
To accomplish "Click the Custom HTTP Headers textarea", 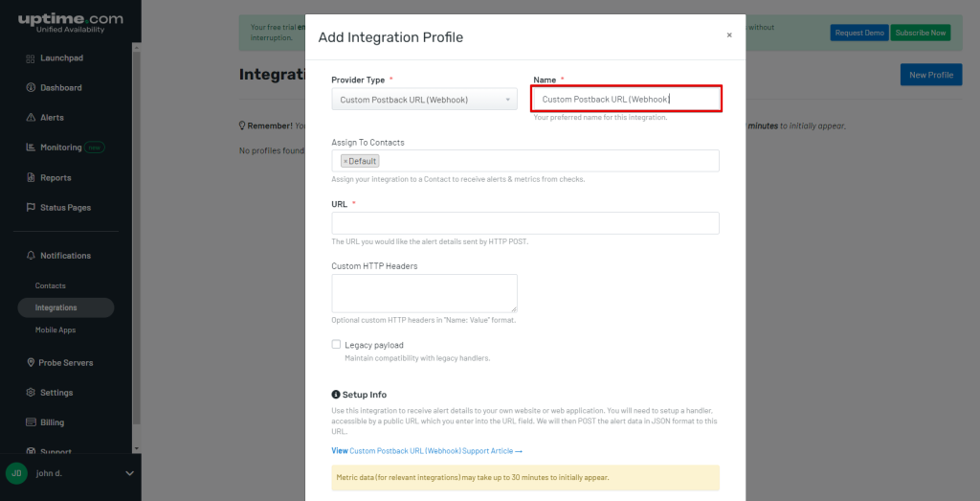I will (424, 293).
